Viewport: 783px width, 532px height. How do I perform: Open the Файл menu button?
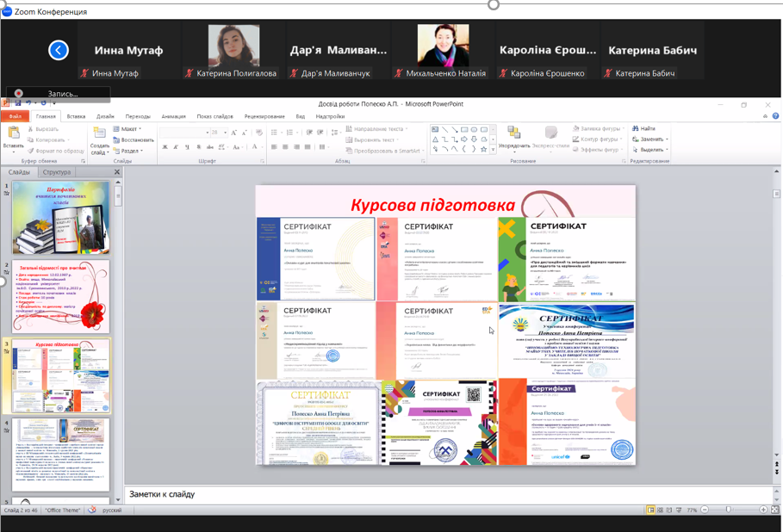point(16,116)
